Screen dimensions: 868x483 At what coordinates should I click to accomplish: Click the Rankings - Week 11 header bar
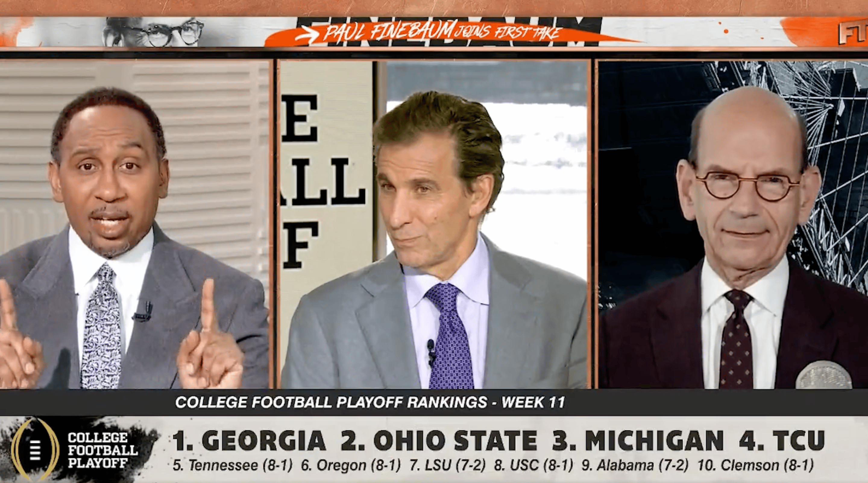click(370, 402)
